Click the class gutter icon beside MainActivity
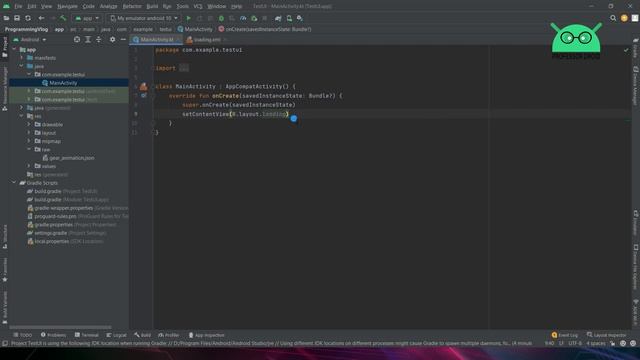 (x=143, y=86)
